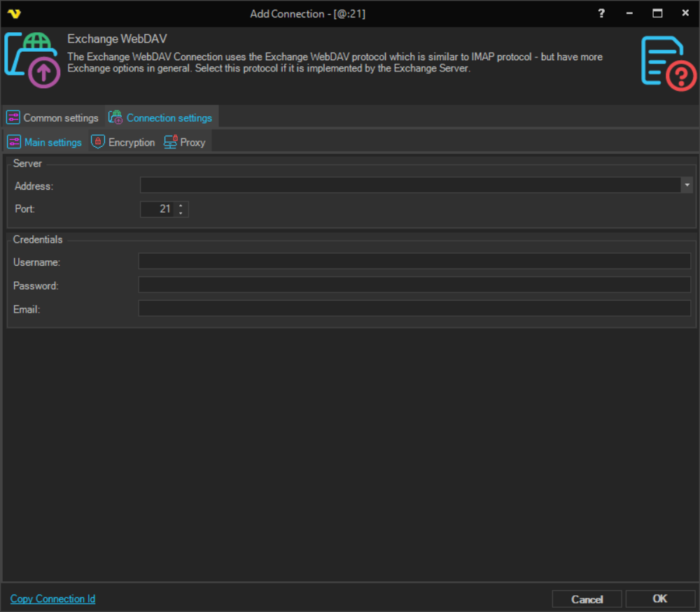Click the Encryption shield icon

coord(98,142)
